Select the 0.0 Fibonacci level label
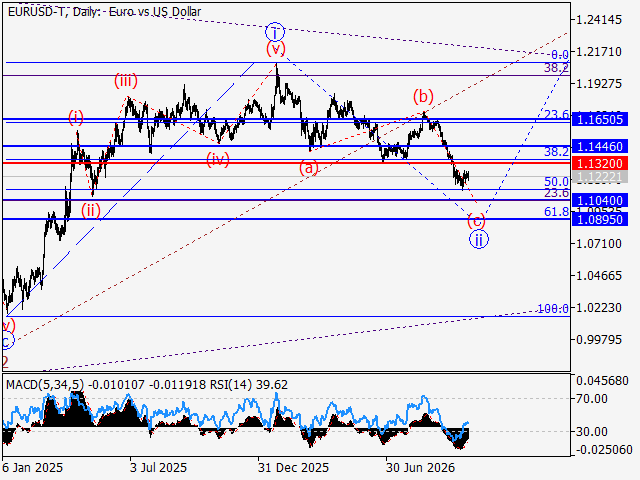Viewport: 640px width, 480px height. (x=560, y=55)
